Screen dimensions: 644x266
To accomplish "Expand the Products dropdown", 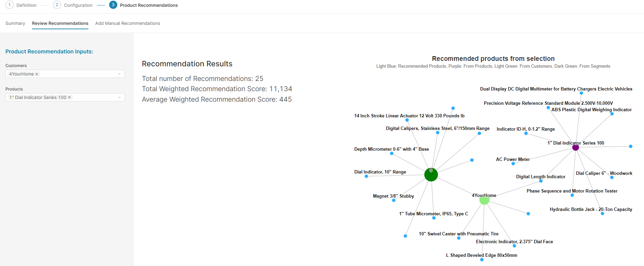I will click(119, 97).
